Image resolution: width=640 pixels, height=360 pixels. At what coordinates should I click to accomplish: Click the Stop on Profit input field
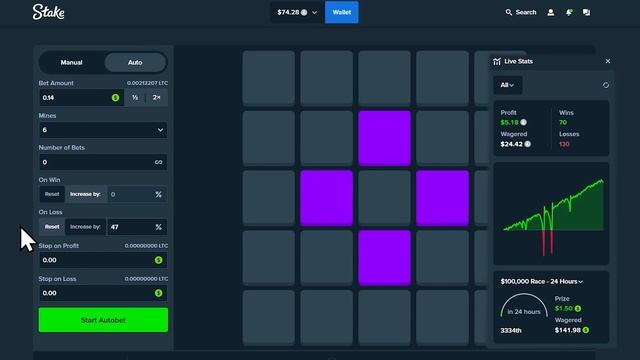point(103,260)
